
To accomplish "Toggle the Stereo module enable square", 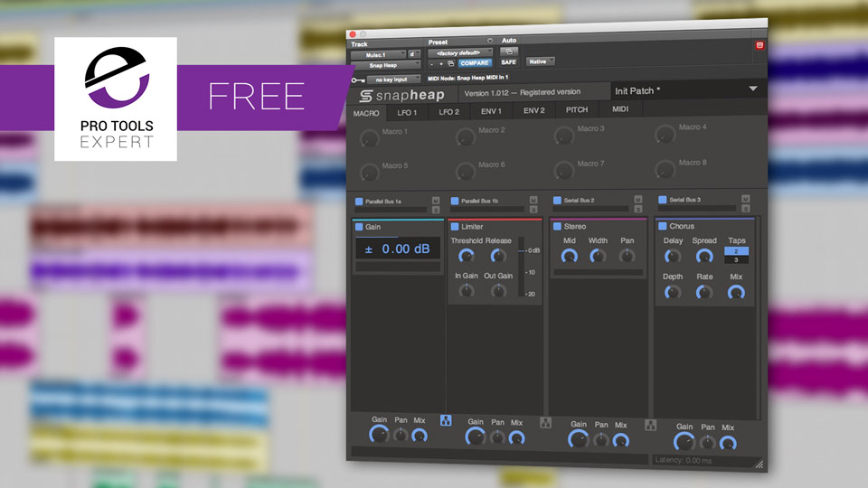I will click(x=557, y=226).
